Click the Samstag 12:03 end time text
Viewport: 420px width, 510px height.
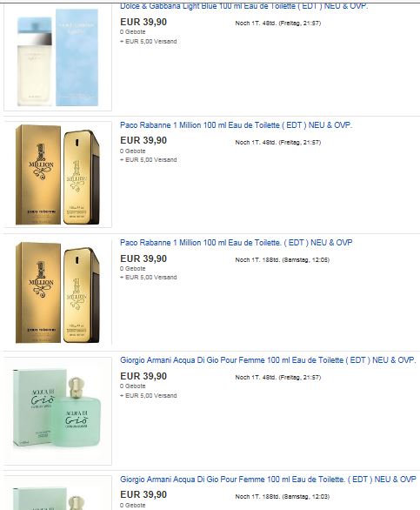coord(305,497)
